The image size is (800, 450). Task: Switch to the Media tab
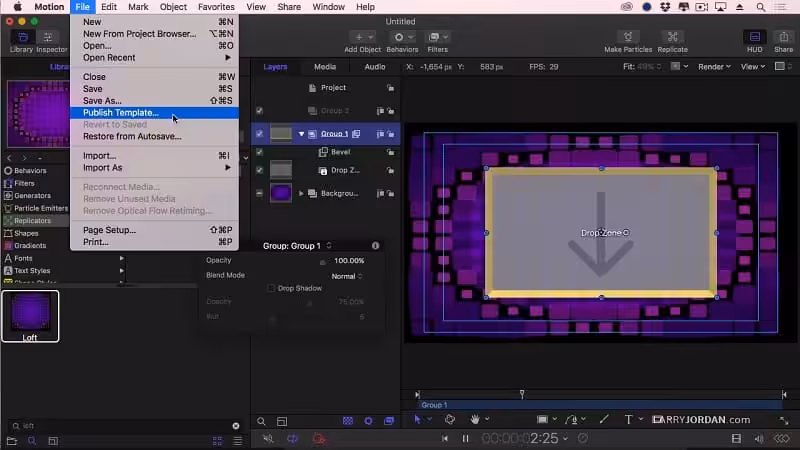pos(325,67)
